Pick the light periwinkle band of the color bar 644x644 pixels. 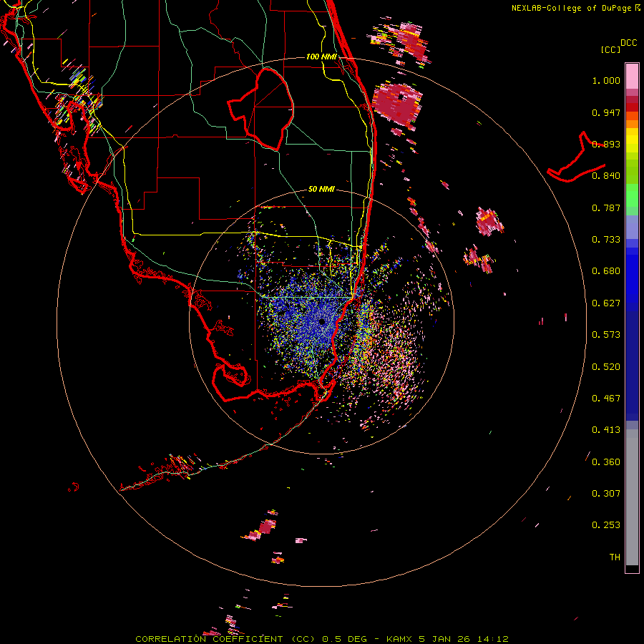(x=632, y=227)
